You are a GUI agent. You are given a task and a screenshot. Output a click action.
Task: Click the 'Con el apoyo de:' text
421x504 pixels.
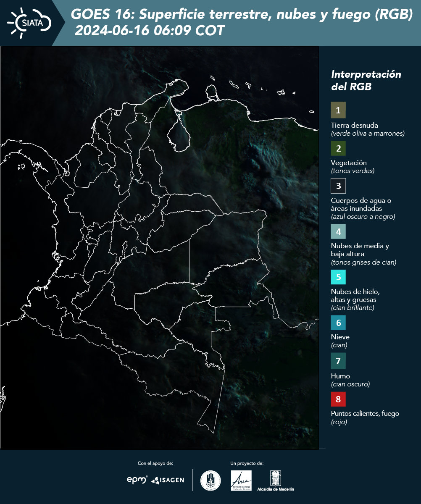point(155,463)
